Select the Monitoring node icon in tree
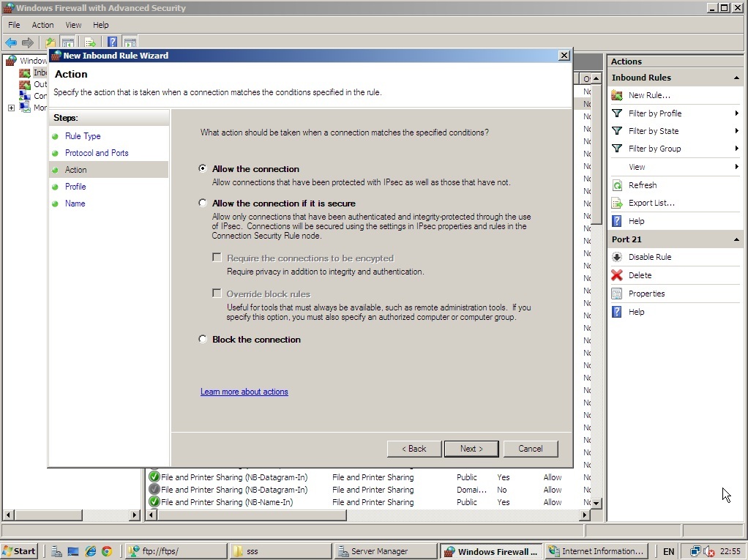748x560 pixels. point(24,108)
